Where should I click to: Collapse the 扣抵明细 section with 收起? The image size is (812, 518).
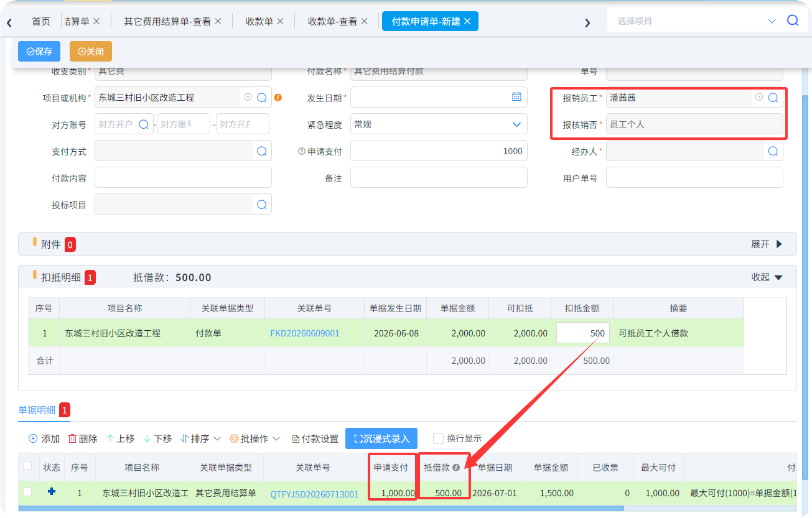[767, 277]
